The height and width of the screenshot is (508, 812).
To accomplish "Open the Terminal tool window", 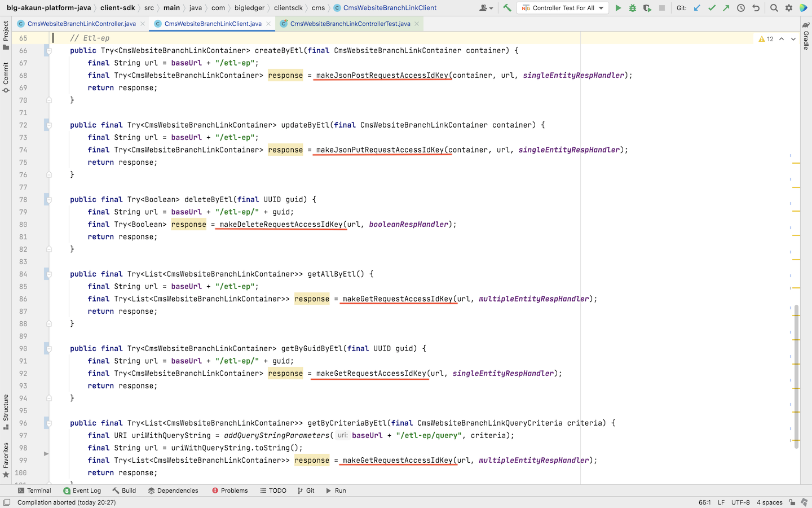I will pos(34,491).
